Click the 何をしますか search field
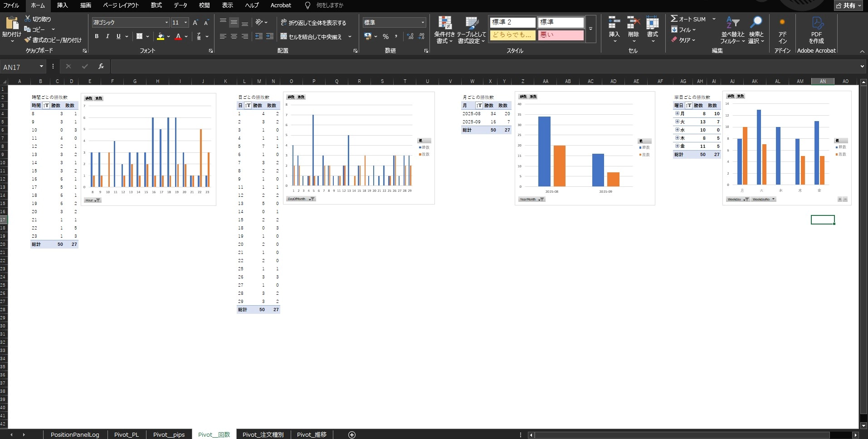The height and width of the screenshot is (439, 868). [x=330, y=5]
